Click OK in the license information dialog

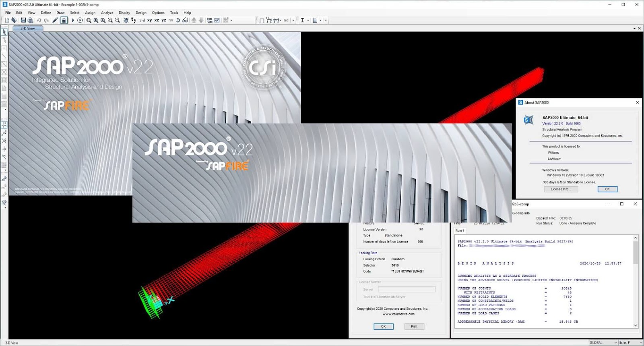pos(383,327)
